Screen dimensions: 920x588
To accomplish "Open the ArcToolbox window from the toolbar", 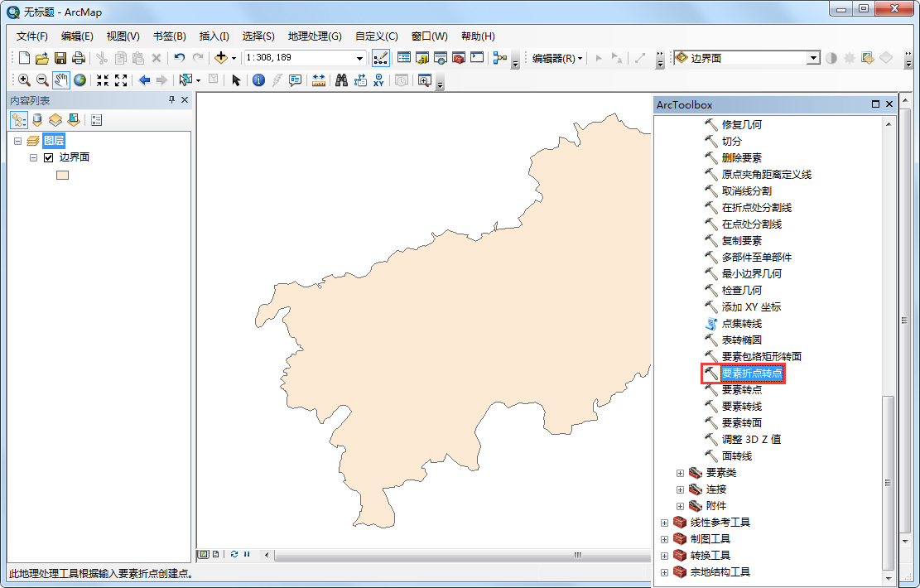I will click(459, 57).
